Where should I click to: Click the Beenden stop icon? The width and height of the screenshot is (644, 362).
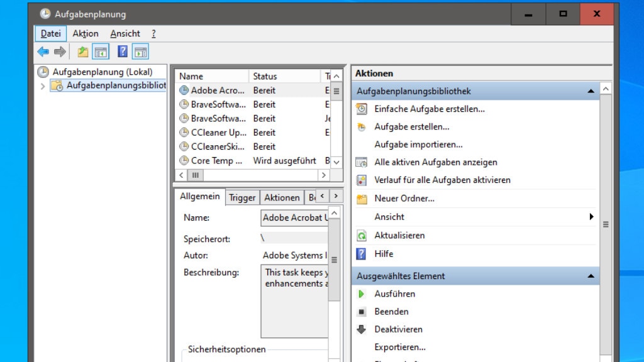[362, 312]
